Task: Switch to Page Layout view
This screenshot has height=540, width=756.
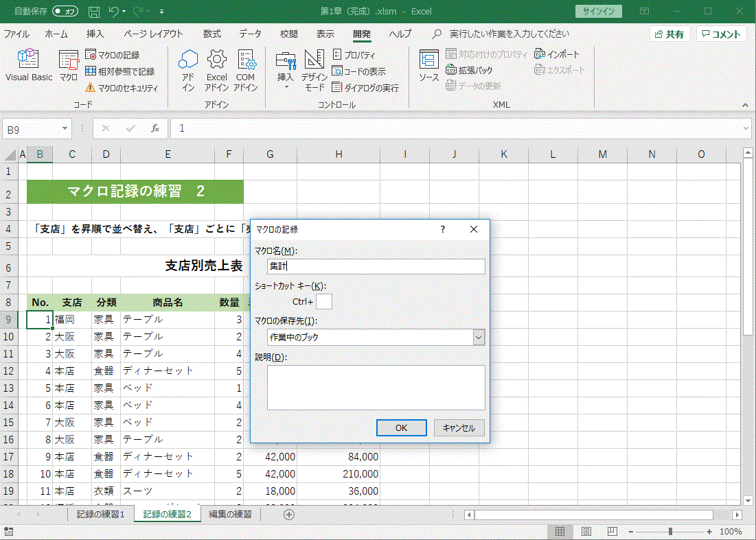Action: (586, 531)
